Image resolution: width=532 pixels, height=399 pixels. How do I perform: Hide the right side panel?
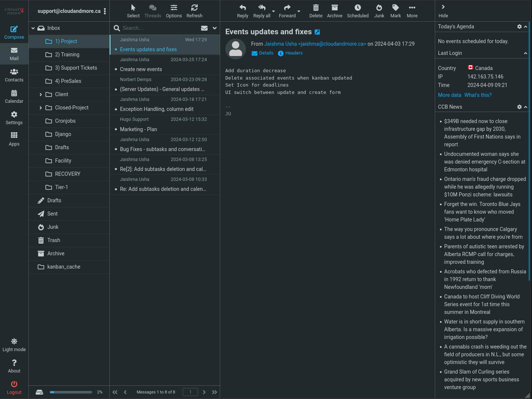[443, 11]
